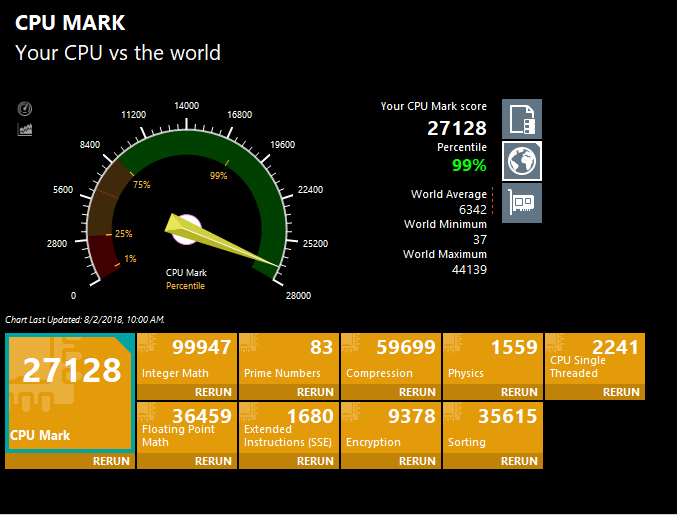The height and width of the screenshot is (515, 677).
Task: Switch to the bar chart view icon
Action: coord(25,129)
